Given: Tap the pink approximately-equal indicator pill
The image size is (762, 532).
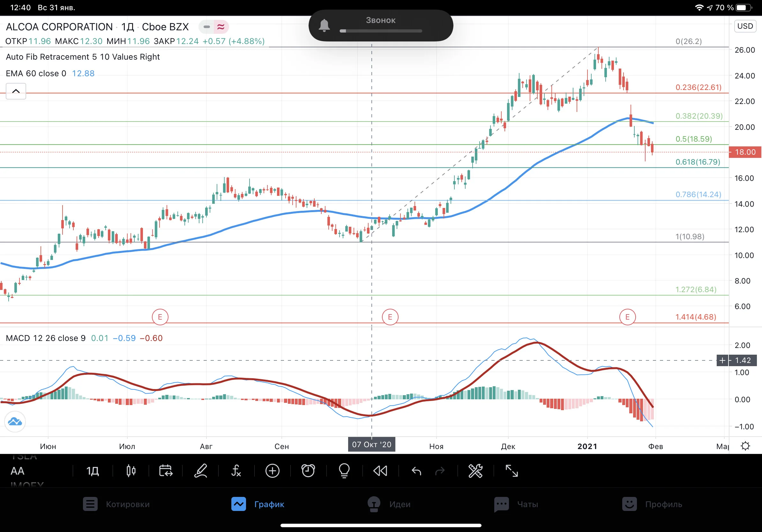Looking at the screenshot, I should (x=221, y=26).
